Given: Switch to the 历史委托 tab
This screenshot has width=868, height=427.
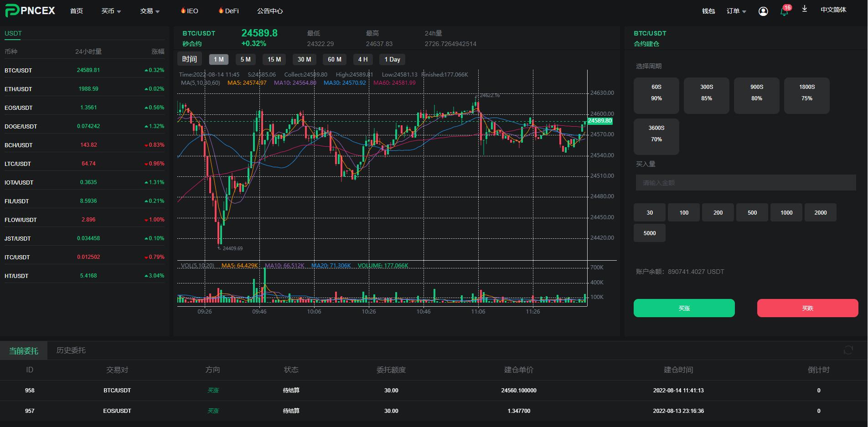Looking at the screenshot, I should coord(71,350).
